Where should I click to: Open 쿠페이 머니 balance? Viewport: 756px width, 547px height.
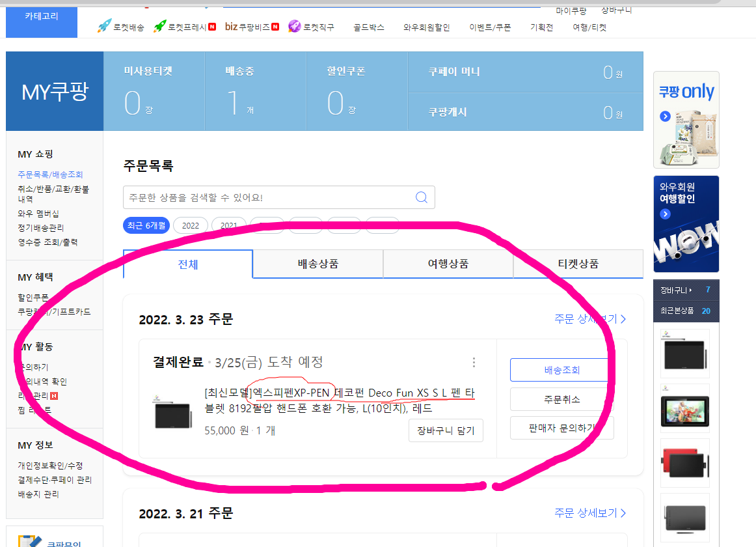[x=526, y=72]
